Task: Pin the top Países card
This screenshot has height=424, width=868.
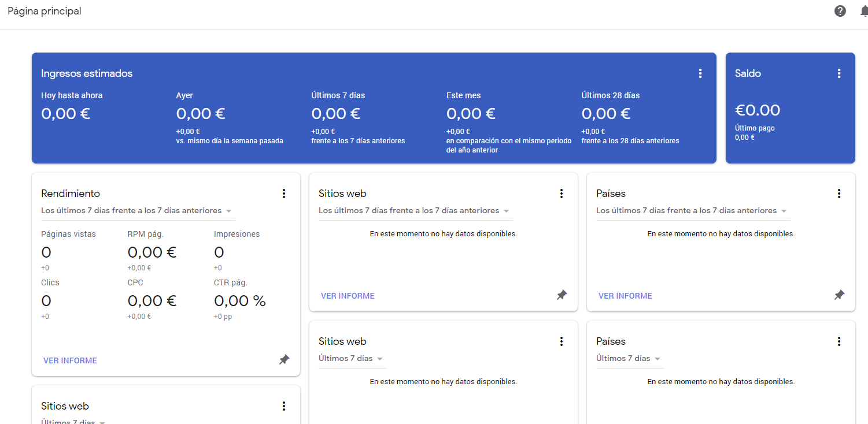Action: click(839, 295)
